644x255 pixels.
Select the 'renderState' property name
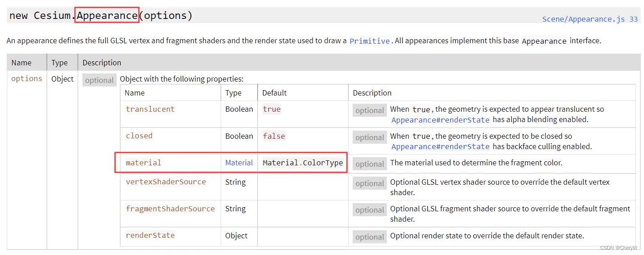[150, 235]
